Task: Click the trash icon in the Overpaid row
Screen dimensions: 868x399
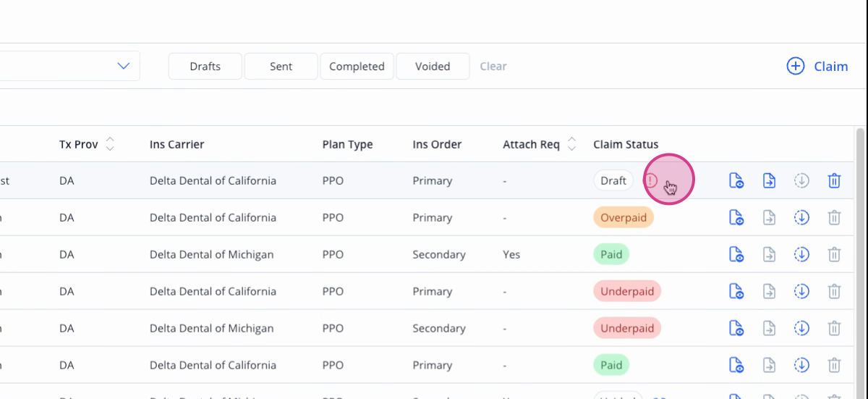Action: point(834,217)
